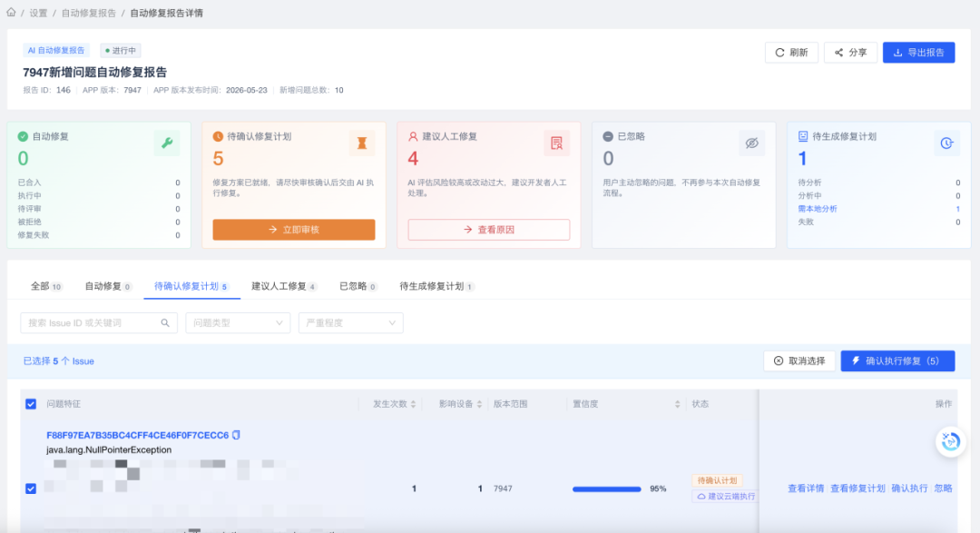
Task: Click the 刷新 refresh button
Action: 791,53
